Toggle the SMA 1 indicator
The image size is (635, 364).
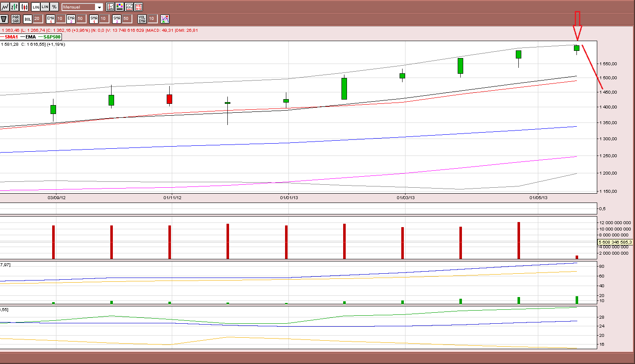94,19
